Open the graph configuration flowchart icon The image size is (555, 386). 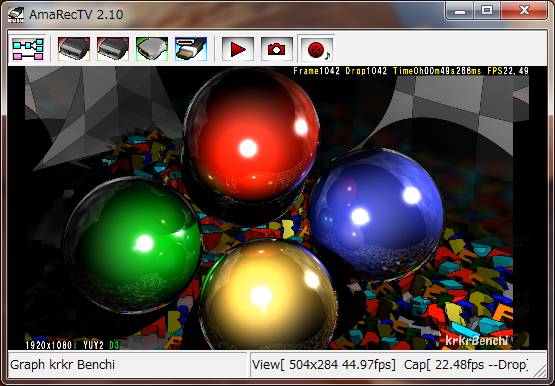pos(28,49)
